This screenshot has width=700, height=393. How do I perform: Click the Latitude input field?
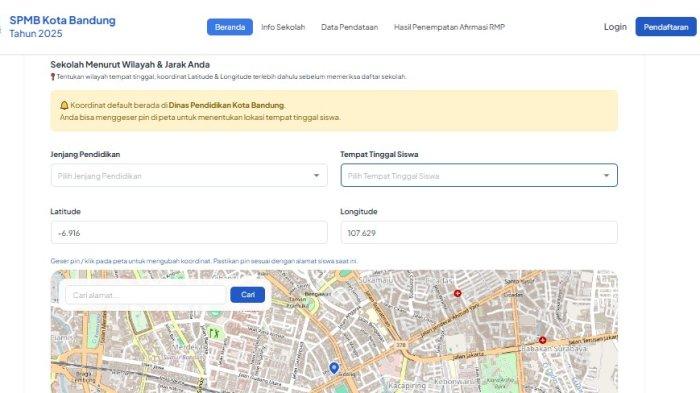189,233
